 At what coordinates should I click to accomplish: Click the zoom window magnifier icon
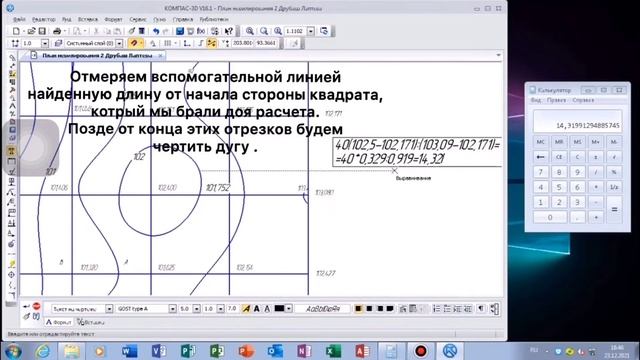click(x=250, y=31)
